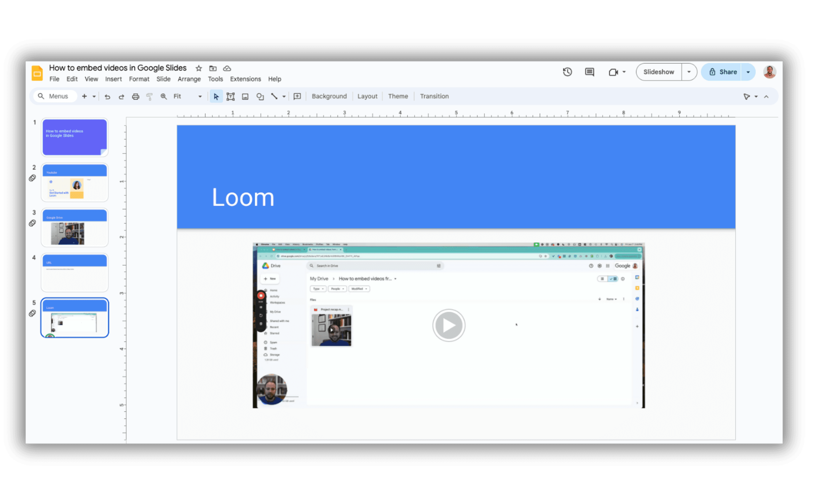Open the Arrange menu
819x504 pixels.
[189, 79]
